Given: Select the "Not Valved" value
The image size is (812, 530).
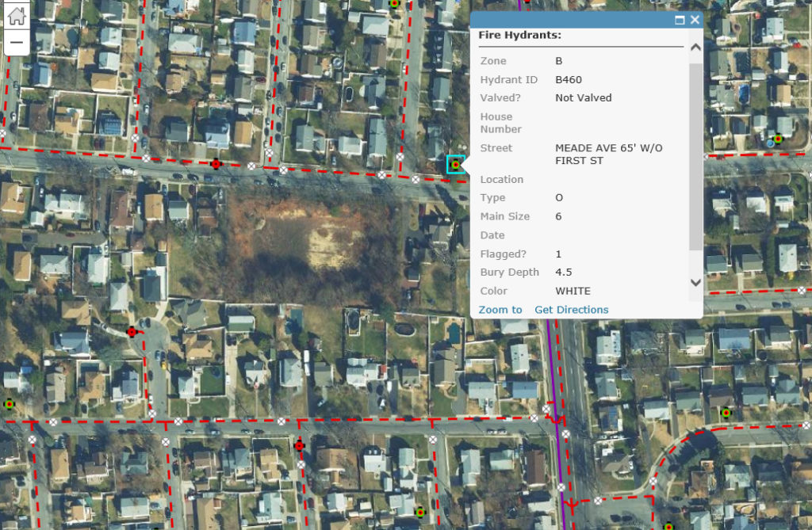Looking at the screenshot, I should (x=584, y=97).
